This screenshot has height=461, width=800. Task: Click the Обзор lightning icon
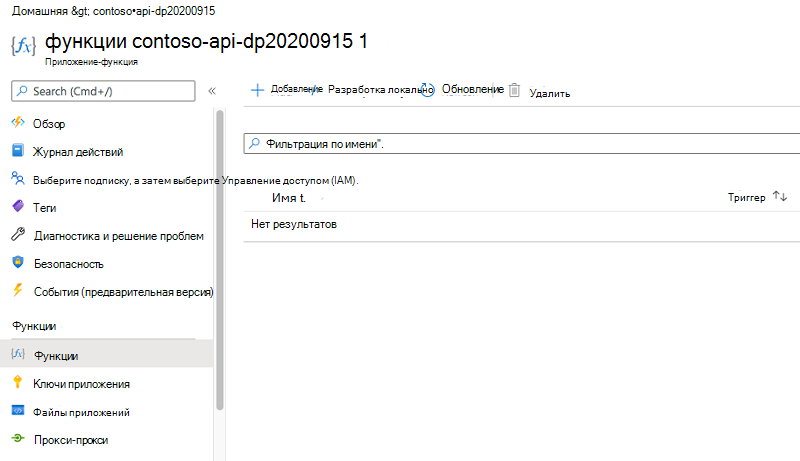click(18, 122)
